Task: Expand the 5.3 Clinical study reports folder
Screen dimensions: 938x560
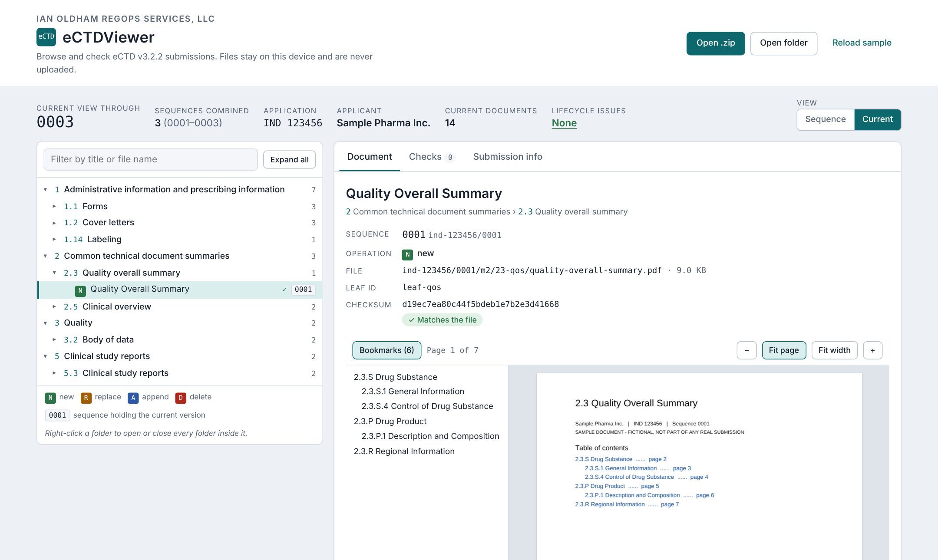Action: tap(54, 373)
